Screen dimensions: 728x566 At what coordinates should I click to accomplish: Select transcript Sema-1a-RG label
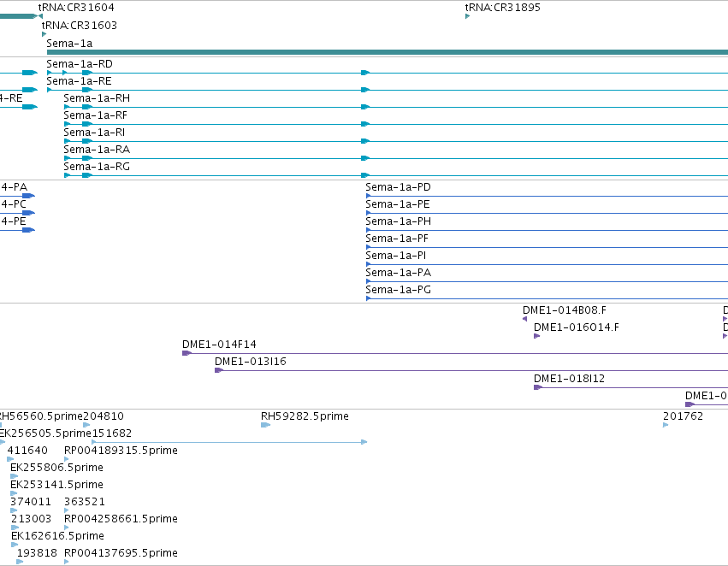click(x=97, y=167)
